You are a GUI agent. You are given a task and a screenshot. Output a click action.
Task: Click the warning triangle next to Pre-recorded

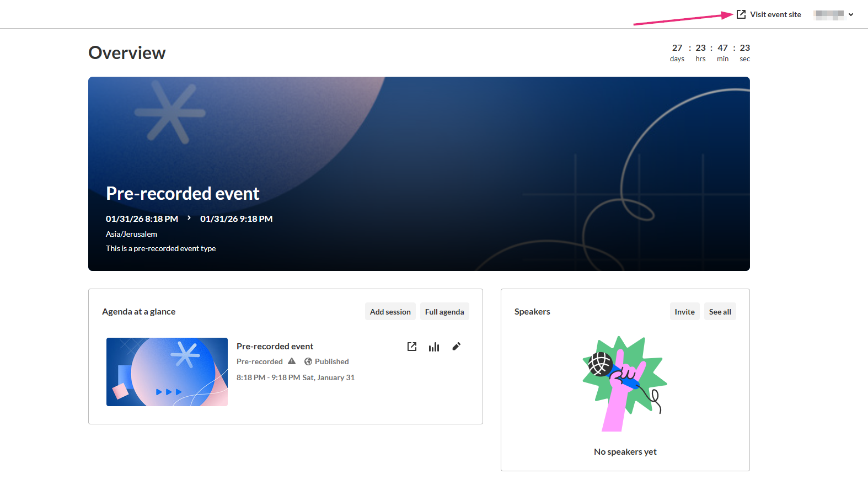292,361
